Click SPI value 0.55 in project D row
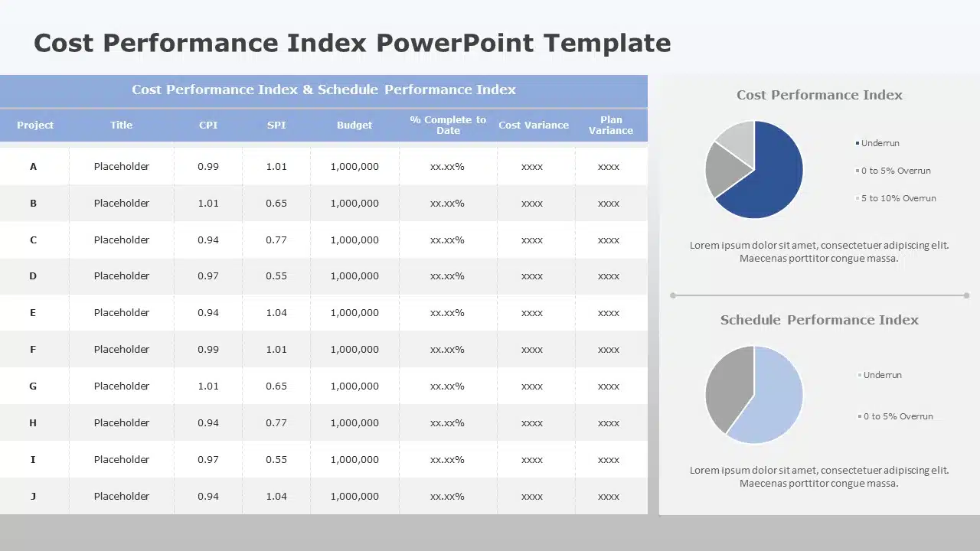The height and width of the screenshot is (551, 980). (x=276, y=275)
